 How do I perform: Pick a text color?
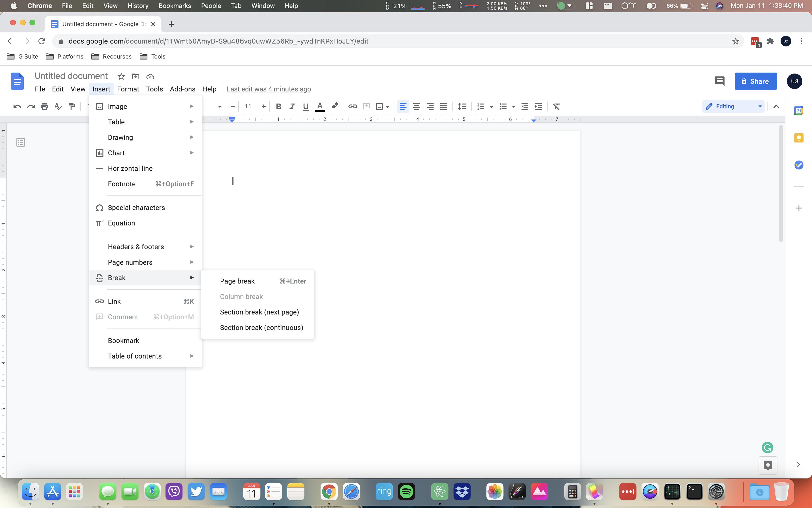(x=320, y=106)
